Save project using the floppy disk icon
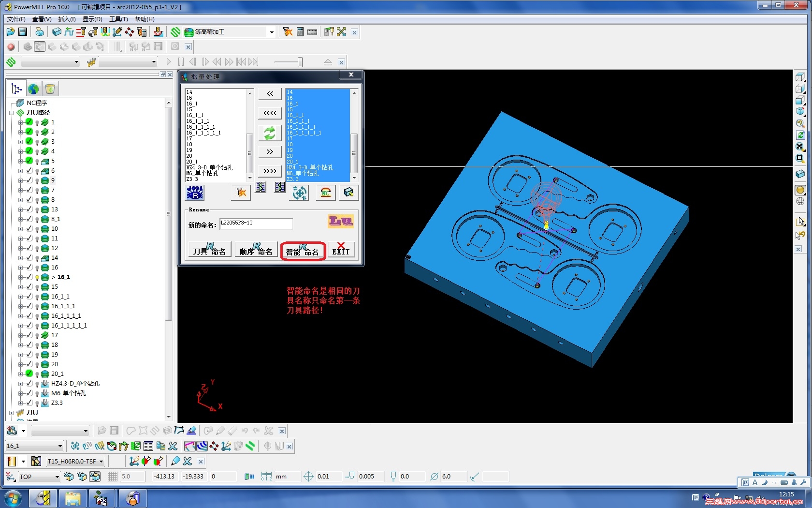Screen dimensions: 812x508 22,32
